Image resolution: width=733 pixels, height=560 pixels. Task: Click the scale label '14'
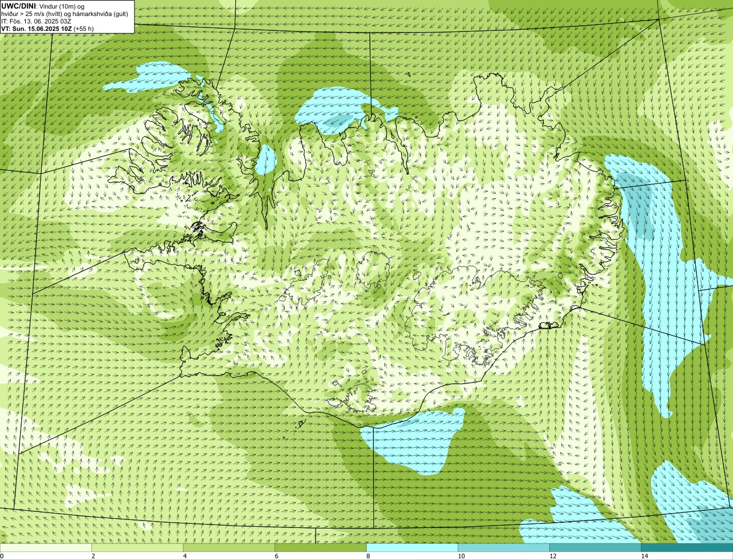tap(644, 556)
